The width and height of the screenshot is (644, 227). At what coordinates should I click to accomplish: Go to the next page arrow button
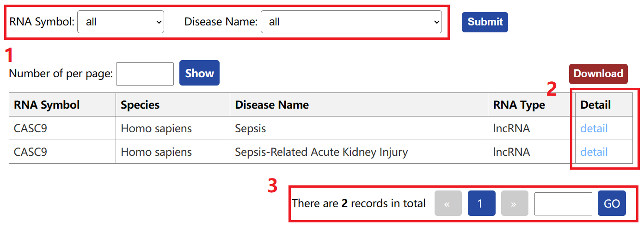515,203
